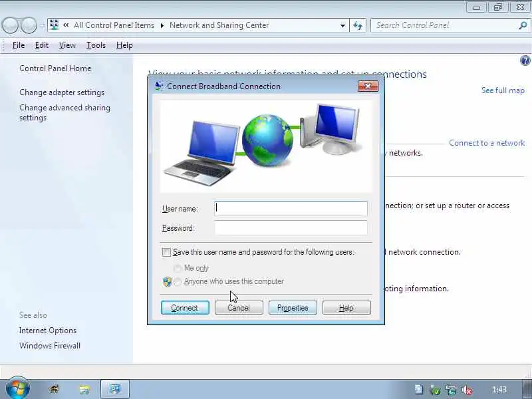Click the Connect button in the dialog

pos(185,308)
